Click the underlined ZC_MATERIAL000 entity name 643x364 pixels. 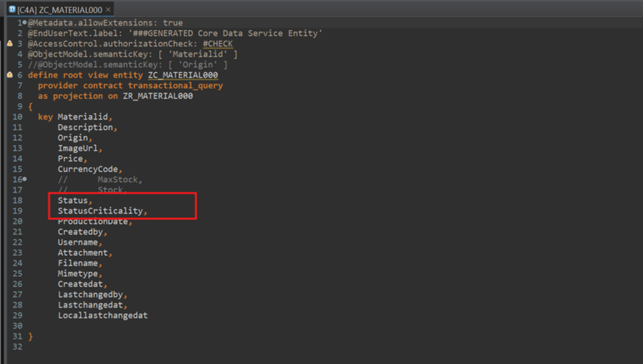click(x=182, y=75)
